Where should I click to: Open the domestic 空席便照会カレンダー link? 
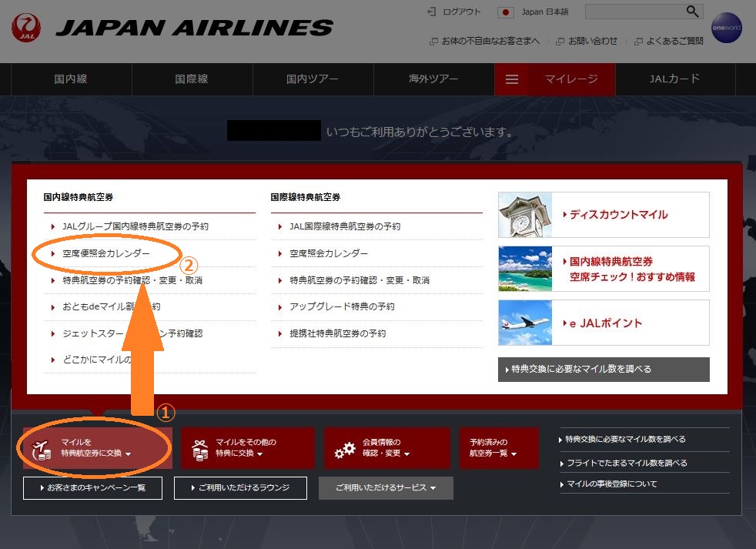106,253
